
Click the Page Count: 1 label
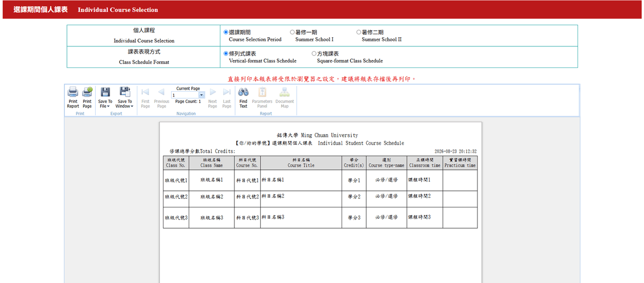[x=188, y=102]
